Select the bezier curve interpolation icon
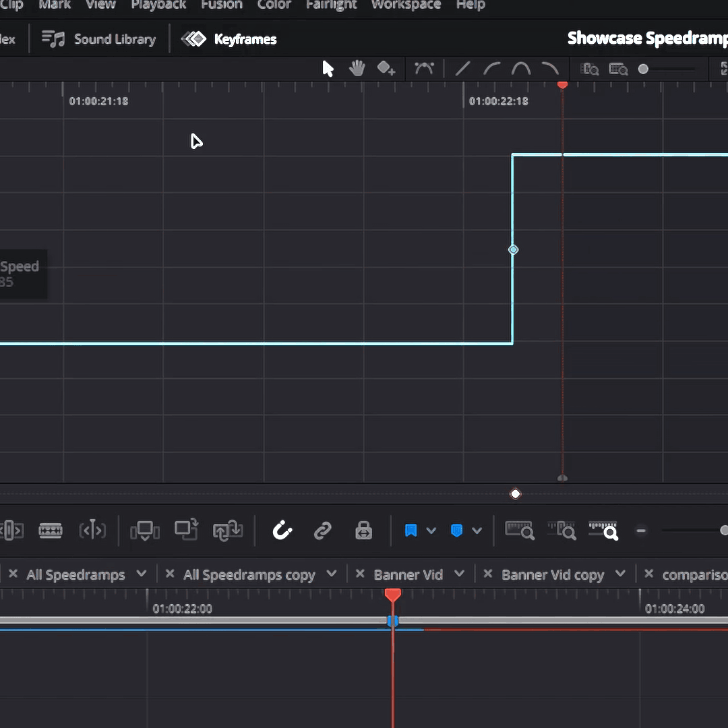 [424, 68]
